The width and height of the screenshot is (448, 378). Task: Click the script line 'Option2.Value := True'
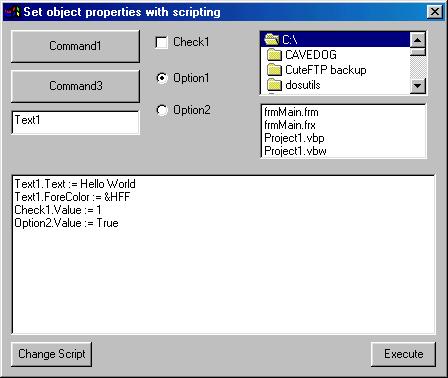pos(66,223)
